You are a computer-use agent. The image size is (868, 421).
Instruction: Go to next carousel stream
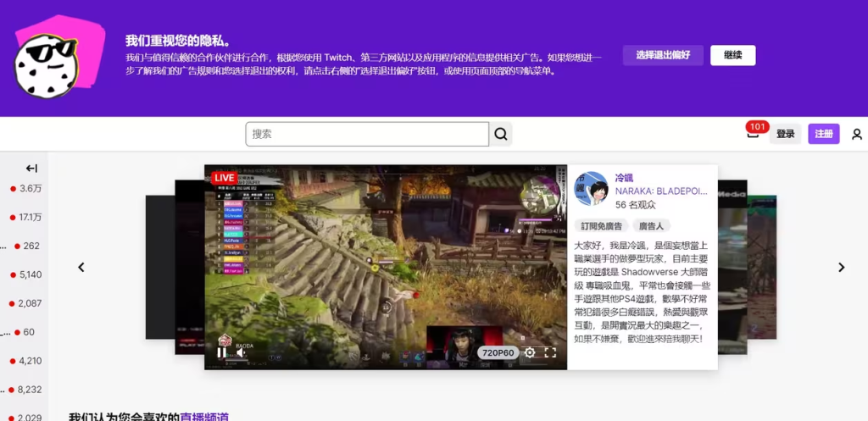point(842,267)
